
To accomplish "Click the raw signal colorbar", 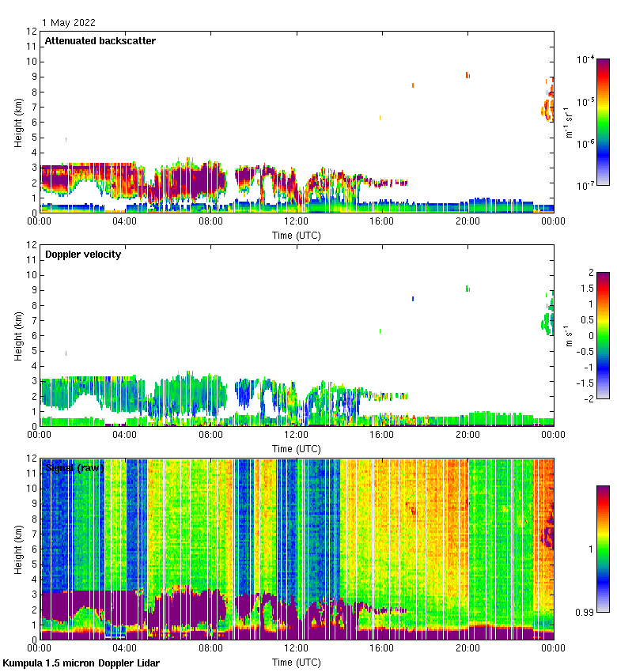I will click(602, 549).
